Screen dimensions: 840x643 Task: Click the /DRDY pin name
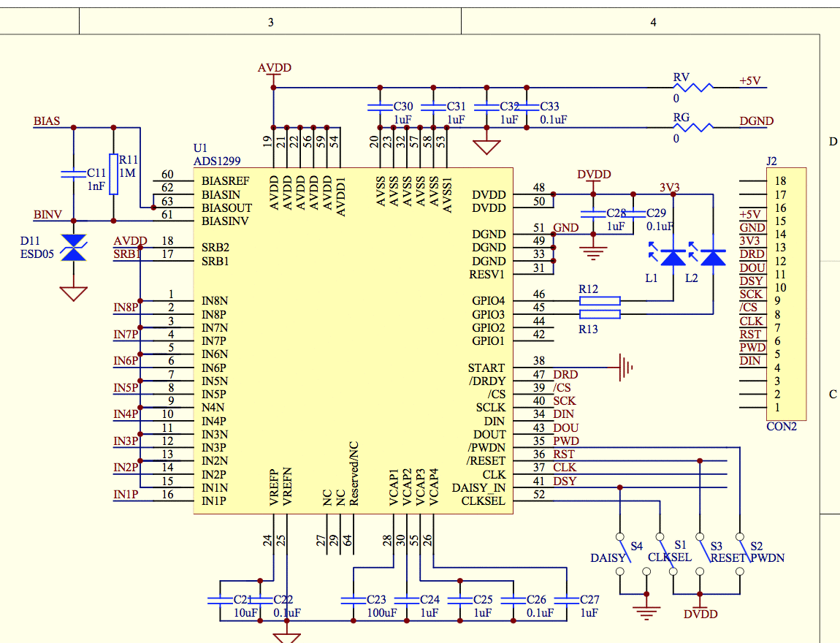pos(487,381)
